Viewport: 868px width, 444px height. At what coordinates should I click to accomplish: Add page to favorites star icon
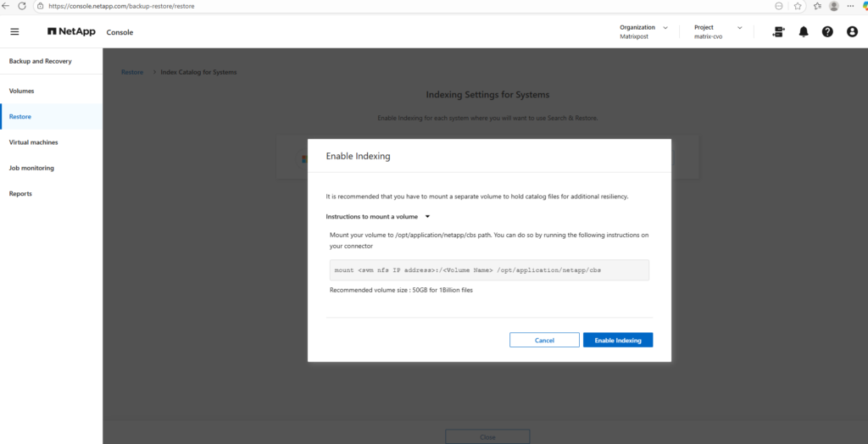797,6
